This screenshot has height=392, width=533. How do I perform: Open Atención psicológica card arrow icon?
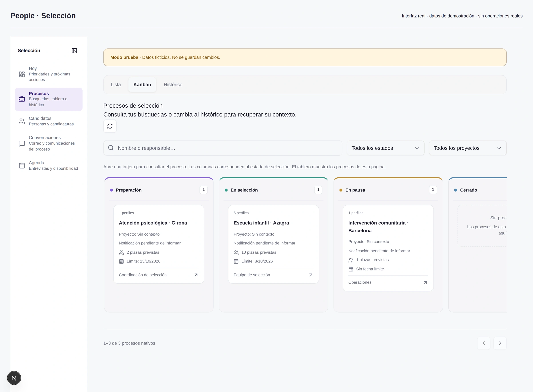click(196, 275)
